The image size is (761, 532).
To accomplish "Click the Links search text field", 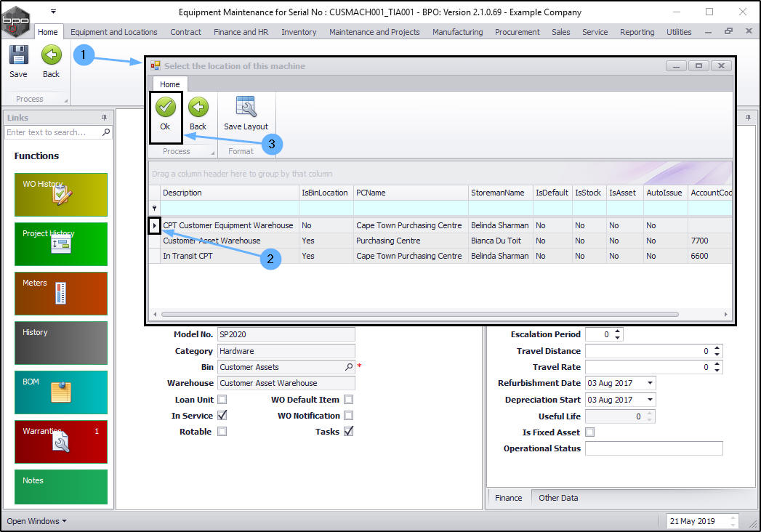I will tap(52, 132).
